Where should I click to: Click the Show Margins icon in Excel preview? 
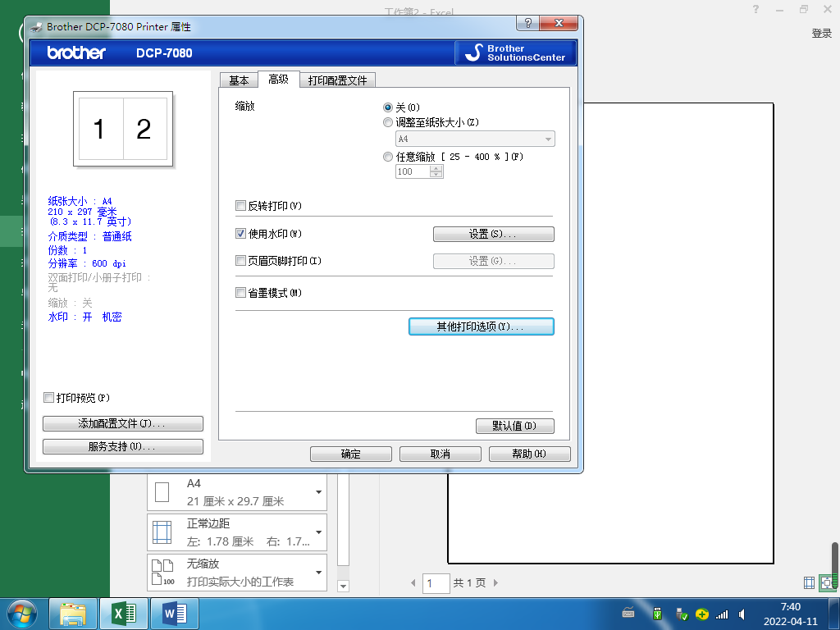pyautogui.click(x=809, y=582)
